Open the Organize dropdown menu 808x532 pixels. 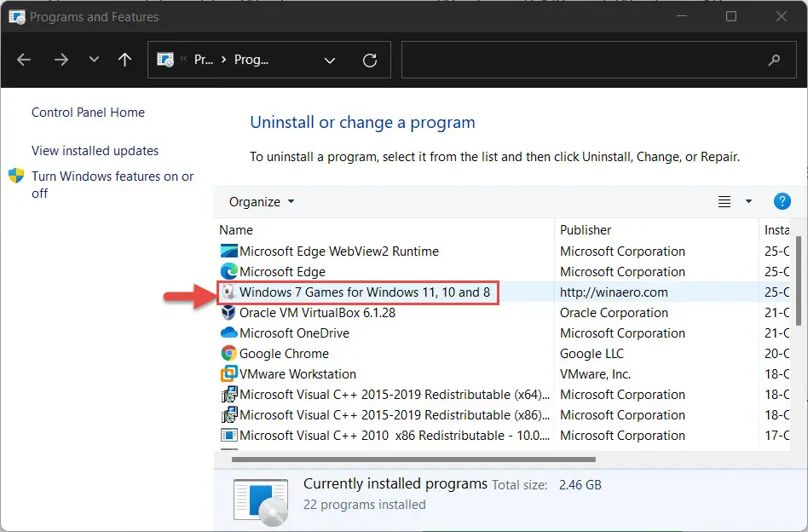pos(262,201)
